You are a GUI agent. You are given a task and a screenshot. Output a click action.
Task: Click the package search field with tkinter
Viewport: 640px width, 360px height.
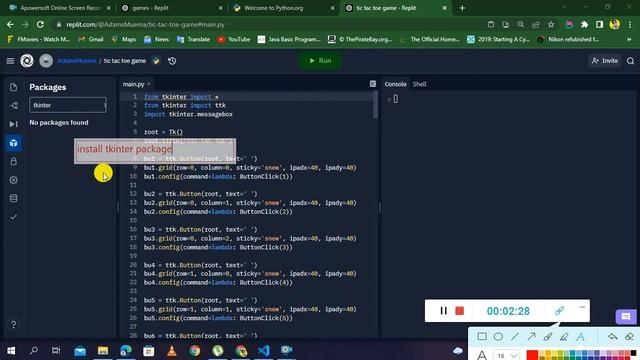[x=68, y=105]
